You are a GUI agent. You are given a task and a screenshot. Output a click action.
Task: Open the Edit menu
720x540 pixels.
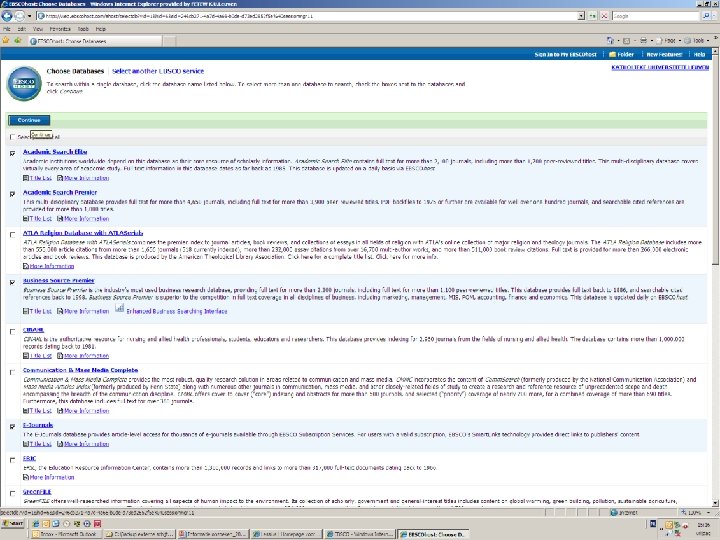22,29
